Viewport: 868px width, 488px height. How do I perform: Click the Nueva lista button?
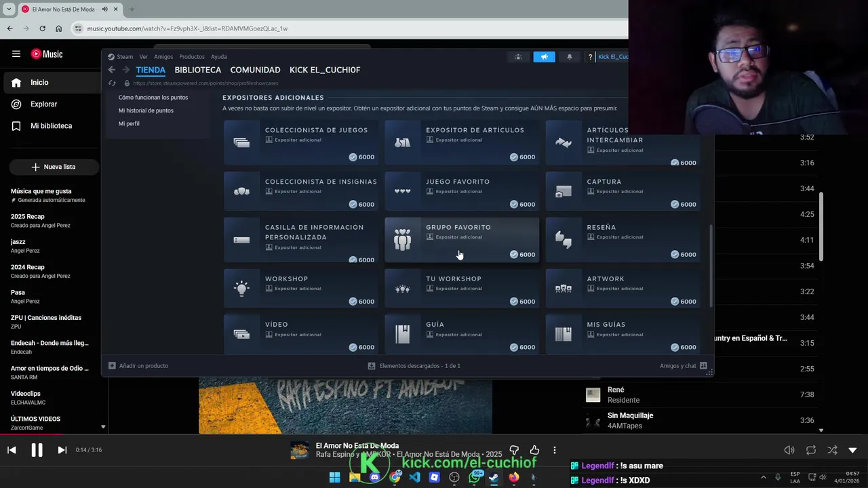(x=54, y=167)
